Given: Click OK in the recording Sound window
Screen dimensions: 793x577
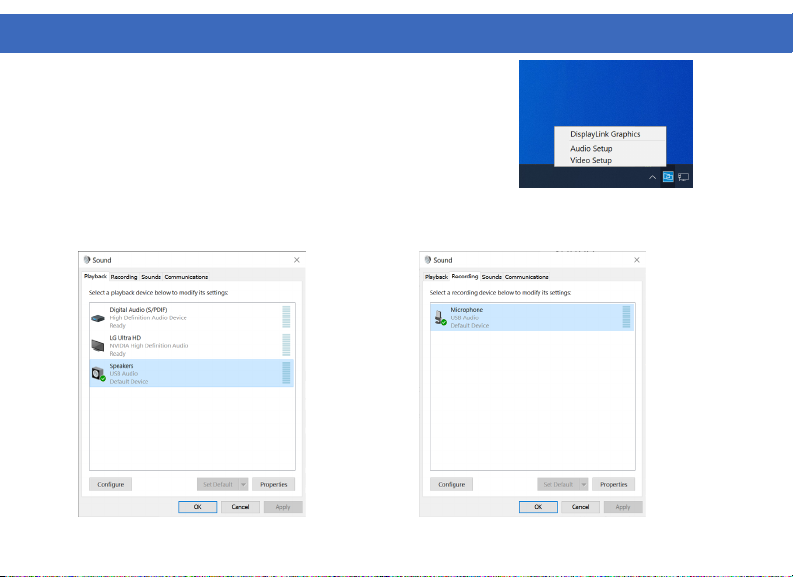Looking at the screenshot, I should (x=538, y=507).
